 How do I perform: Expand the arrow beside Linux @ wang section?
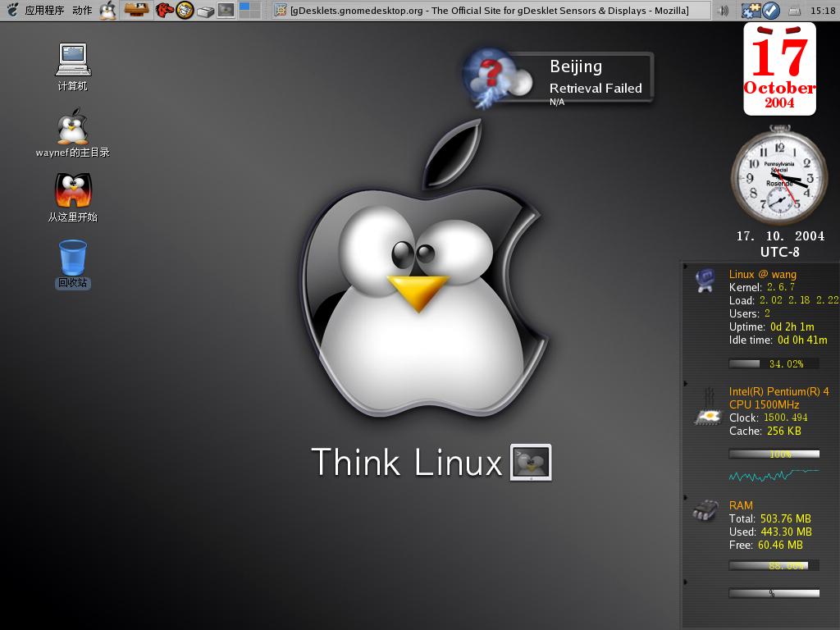[x=686, y=266]
